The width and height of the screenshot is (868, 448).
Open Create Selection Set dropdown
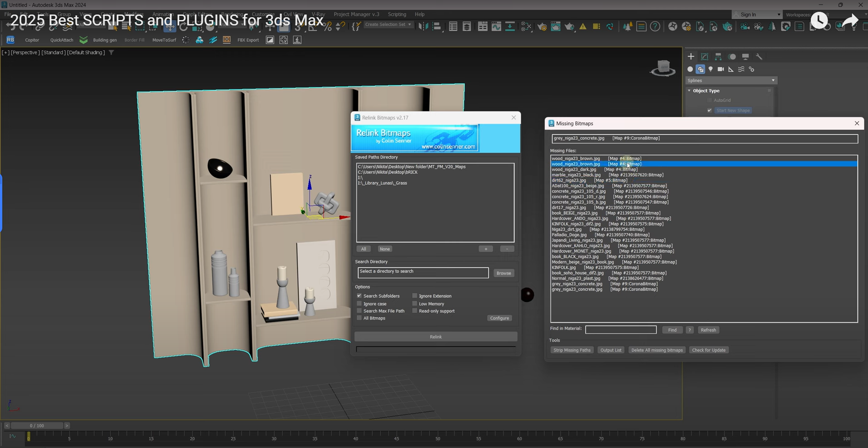click(389, 25)
